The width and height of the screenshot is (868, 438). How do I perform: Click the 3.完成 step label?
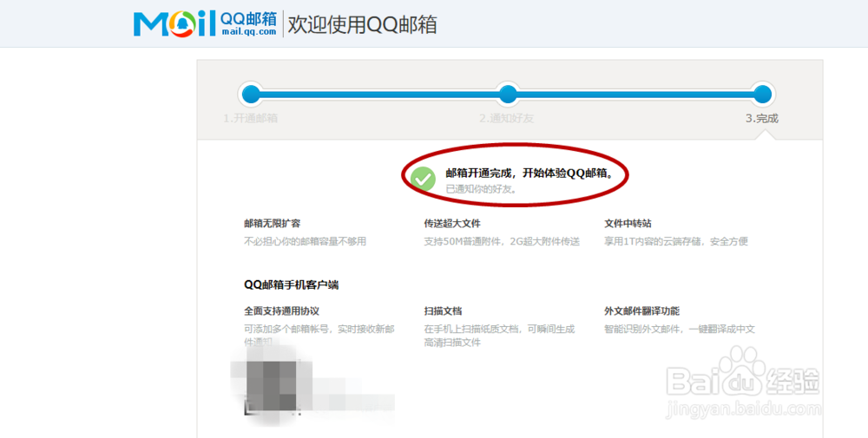pos(762,118)
